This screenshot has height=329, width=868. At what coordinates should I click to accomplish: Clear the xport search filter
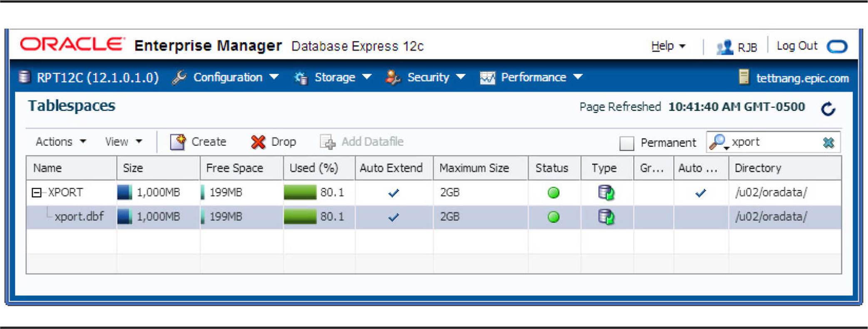(828, 142)
